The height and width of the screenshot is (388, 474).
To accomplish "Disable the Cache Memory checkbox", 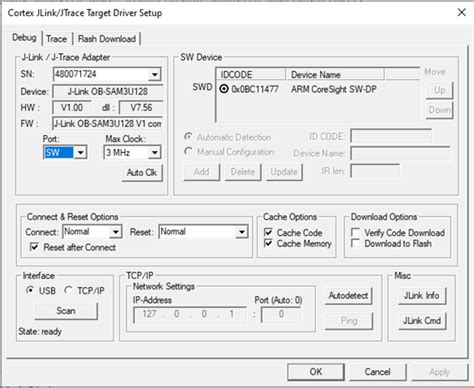I will [268, 243].
